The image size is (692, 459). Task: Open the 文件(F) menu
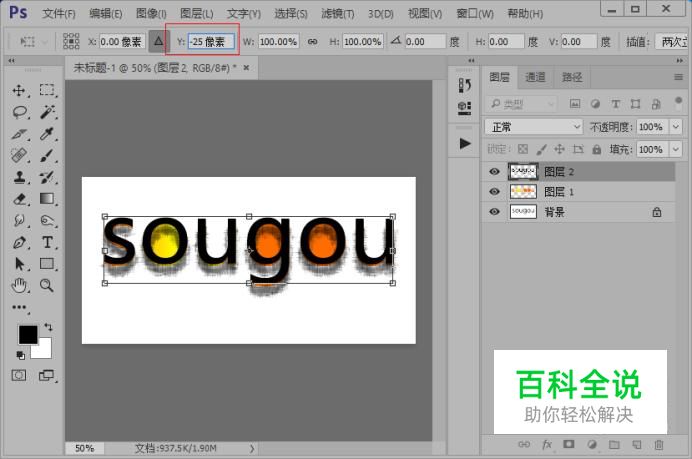point(58,14)
